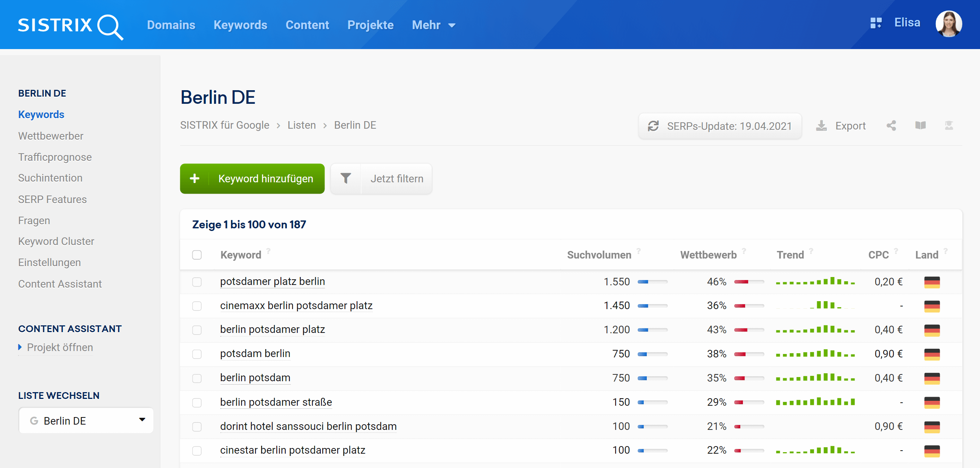Check the box for potsdamer platz berlin
The height and width of the screenshot is (468, 980).
pos(197,282)
